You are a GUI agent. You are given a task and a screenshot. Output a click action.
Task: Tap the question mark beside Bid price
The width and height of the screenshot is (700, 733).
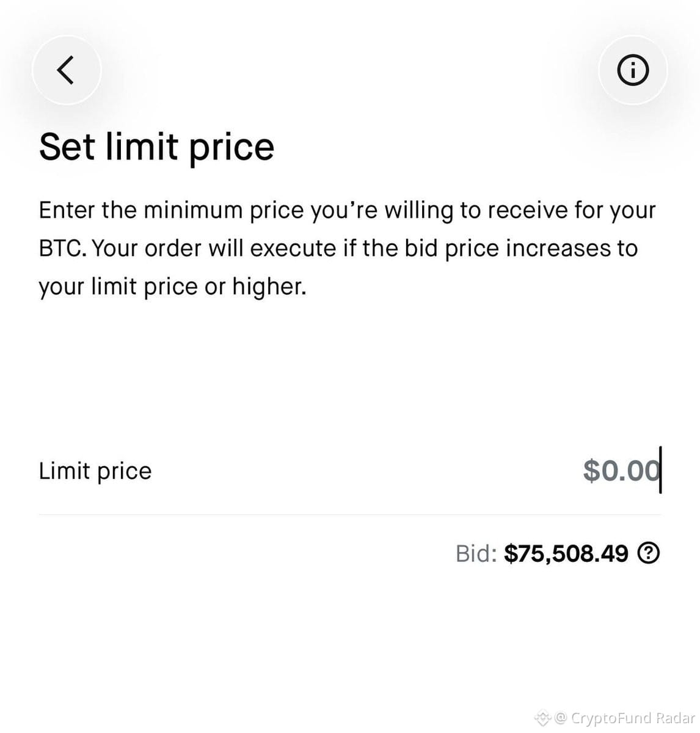pyautogui.click(x=649, y=553)
